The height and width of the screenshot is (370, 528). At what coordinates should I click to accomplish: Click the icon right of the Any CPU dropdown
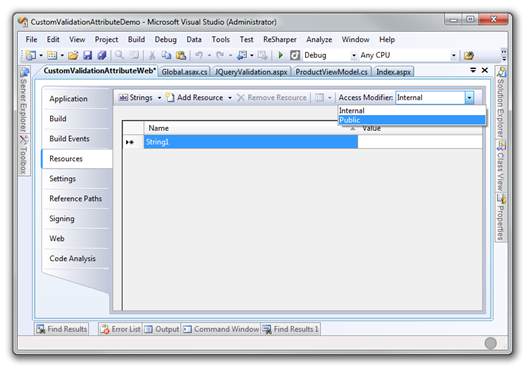click(469, 55)
